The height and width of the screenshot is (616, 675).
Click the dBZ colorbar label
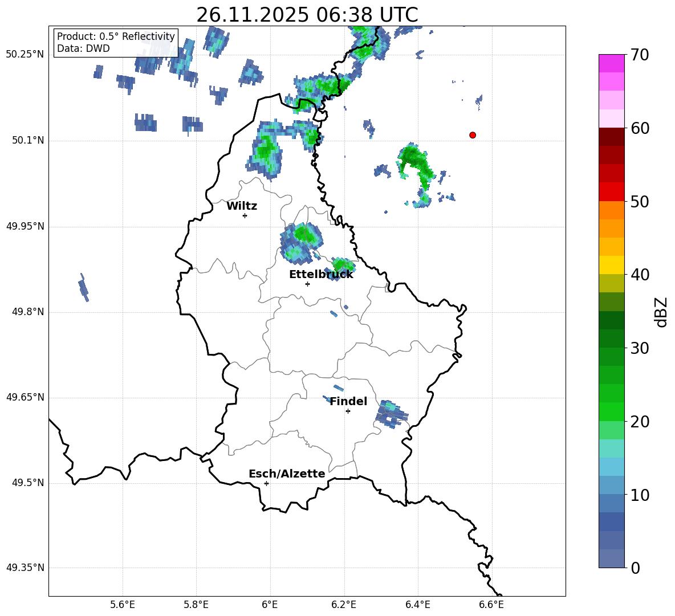[661, 312]
